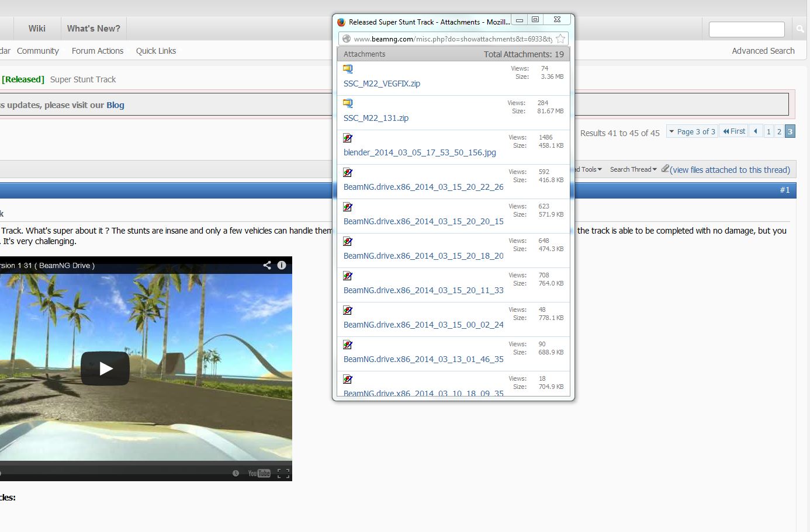Click the Total Attachments: 19 header text
This screenshot has width=810, height=532.
pos(524,54)
